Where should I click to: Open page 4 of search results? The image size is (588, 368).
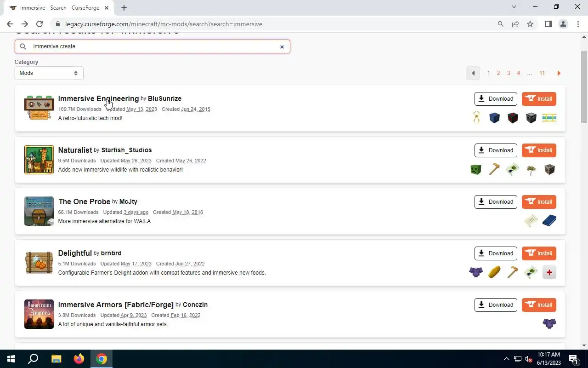[518, 73]
